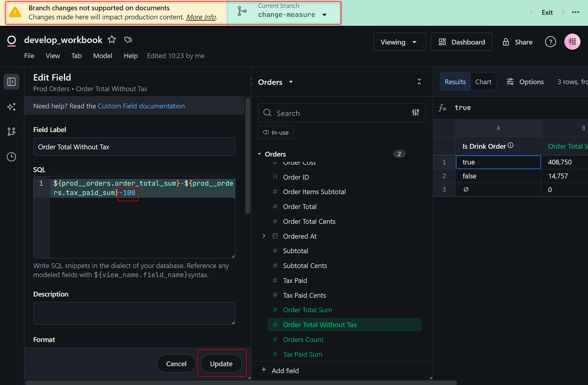The height and width of the screenshot is (385, 588).
Task: Expand the Ordered At date field
Action: [264, 236]
